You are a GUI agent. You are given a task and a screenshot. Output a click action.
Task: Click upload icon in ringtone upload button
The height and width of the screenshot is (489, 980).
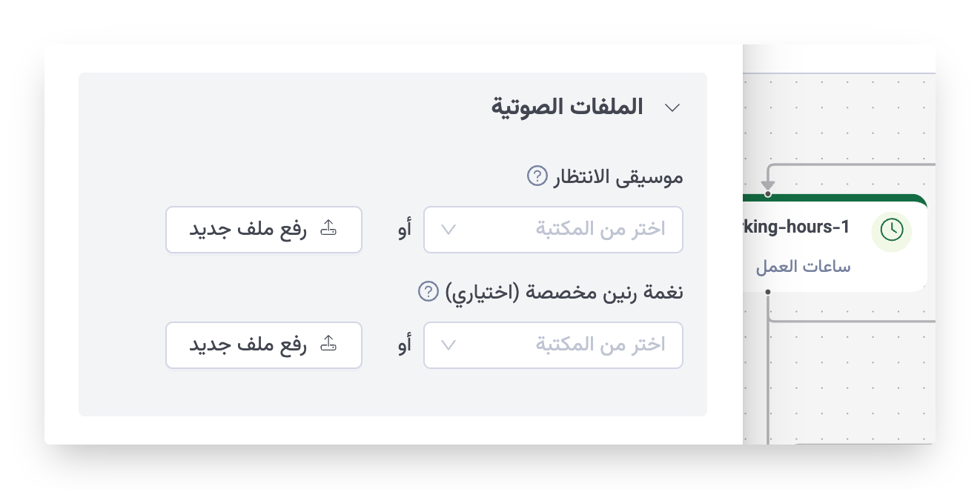tap(328, 345)
